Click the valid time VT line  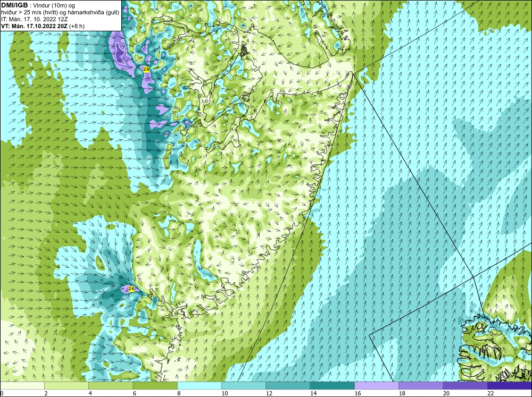tap(43, 26)
